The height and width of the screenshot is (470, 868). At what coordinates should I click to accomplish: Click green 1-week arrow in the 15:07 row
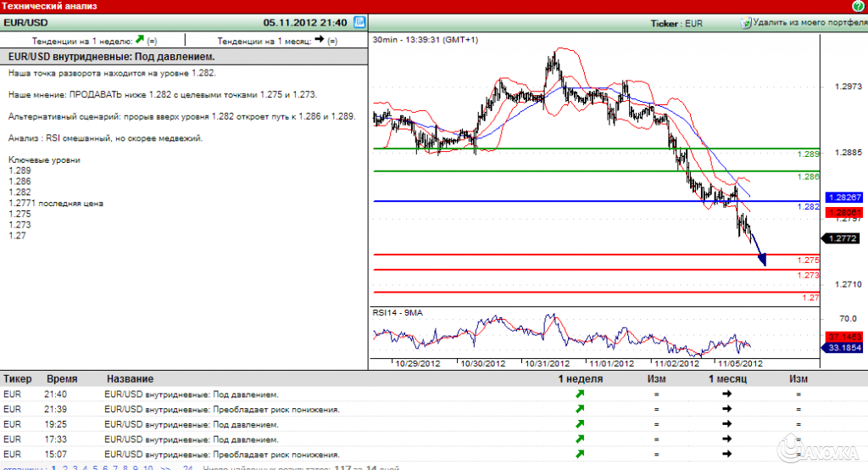point(580,454)
